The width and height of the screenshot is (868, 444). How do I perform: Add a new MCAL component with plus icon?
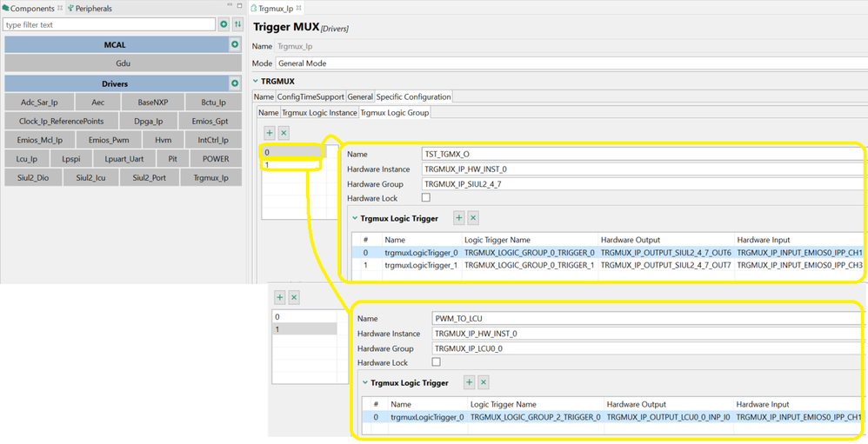point(235,44)
